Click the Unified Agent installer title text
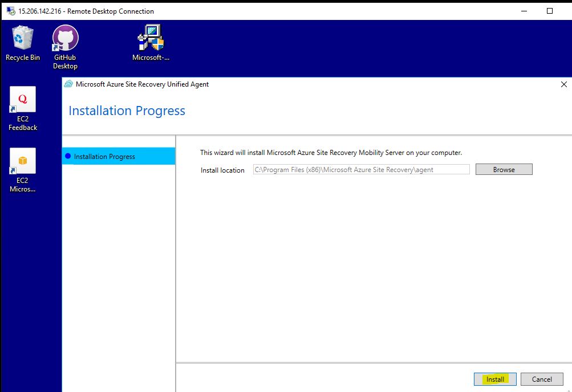The image size is (572, 392). click(x=142, y=84)
